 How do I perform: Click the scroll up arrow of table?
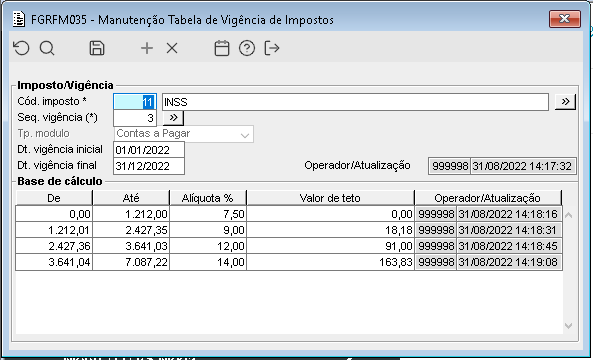[568, 215]
